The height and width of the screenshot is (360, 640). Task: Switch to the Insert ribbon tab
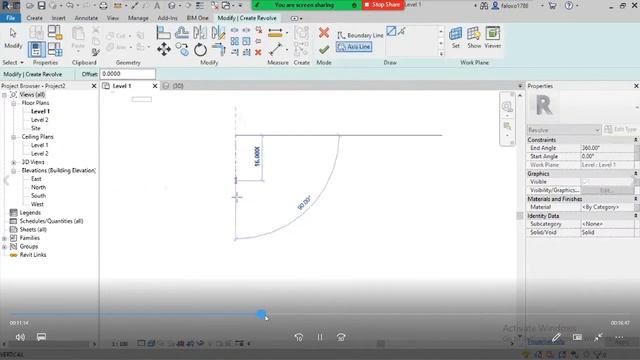[x=58, y=18]
